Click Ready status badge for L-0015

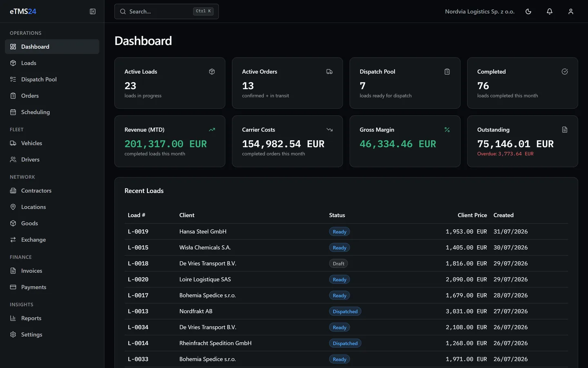[339, 247]
